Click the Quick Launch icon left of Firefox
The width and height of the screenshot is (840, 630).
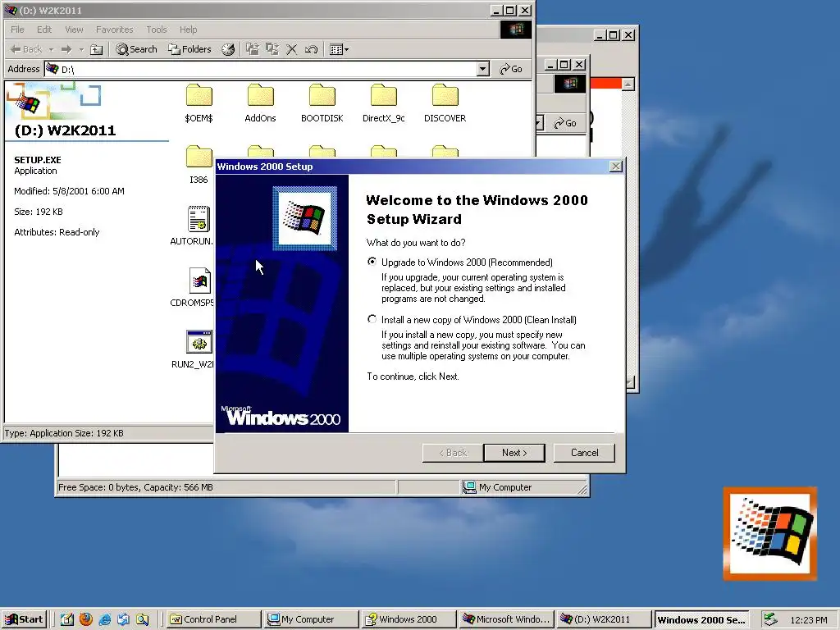67,619
